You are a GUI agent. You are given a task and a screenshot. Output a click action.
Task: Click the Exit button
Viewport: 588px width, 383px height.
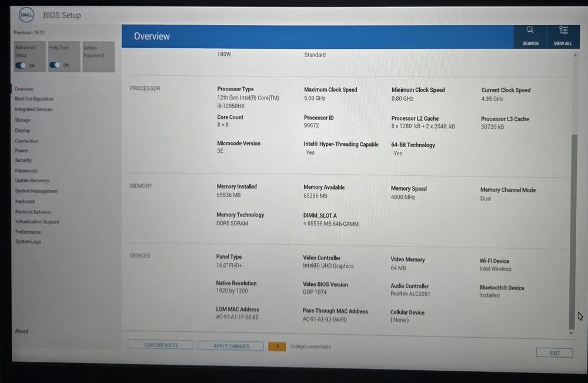[x=554, y=353]
